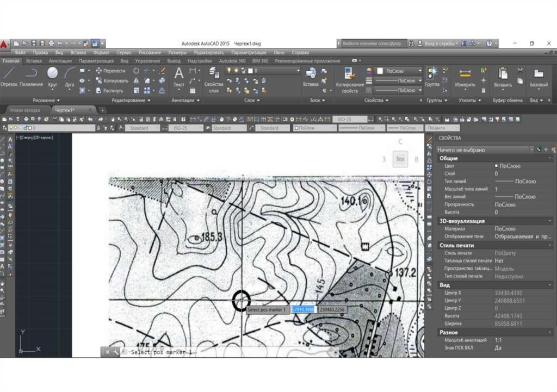Click the Копировать copy button

point(112,80)
